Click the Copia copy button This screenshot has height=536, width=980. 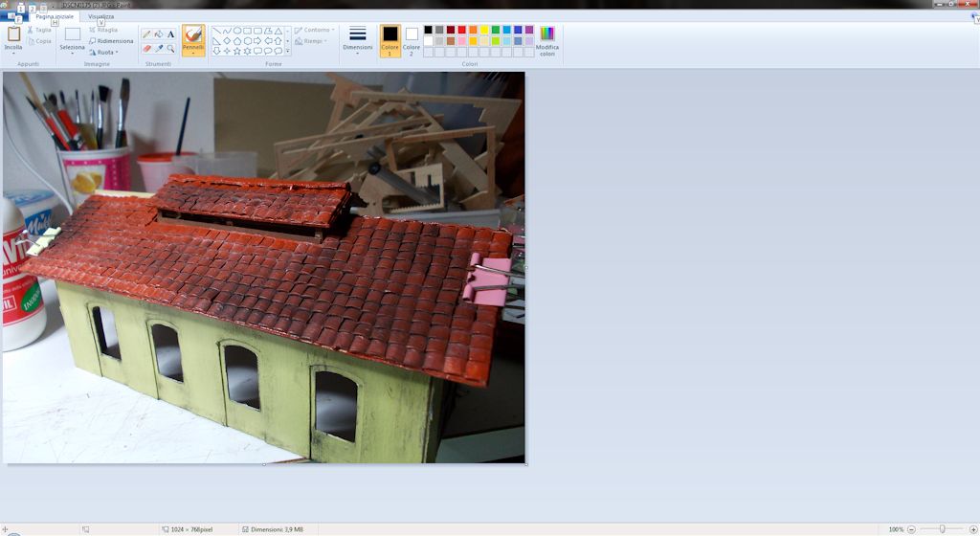(x=39, y=41)
